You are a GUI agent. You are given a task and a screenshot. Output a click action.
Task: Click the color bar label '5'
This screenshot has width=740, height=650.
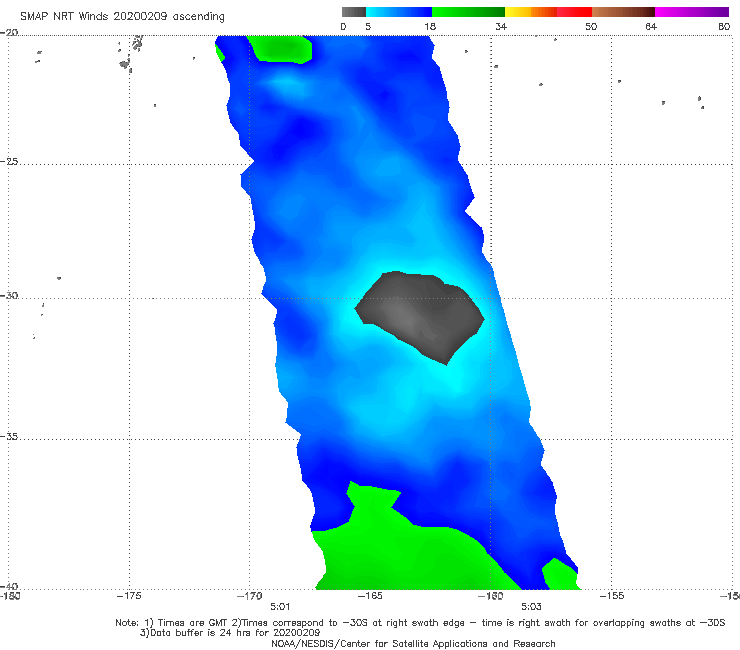coord(368,26)
